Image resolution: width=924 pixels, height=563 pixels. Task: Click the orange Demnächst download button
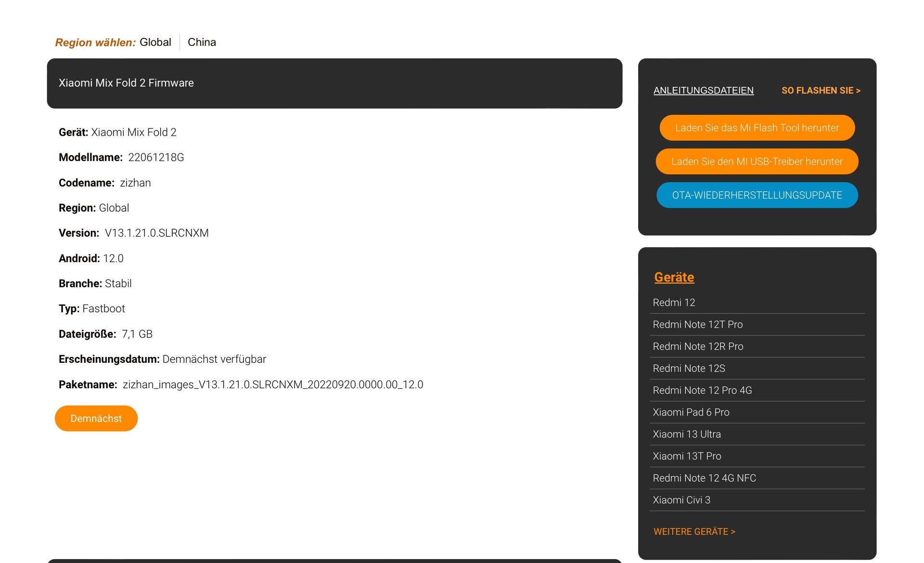click(x=96, y=419)
